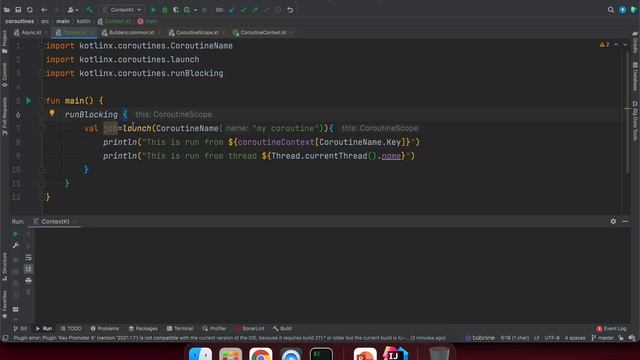Image resolution: width=640 pixels, height=360 pixels.
Task: Click the Save All disk icon
Action: click(x=18, y=10)
